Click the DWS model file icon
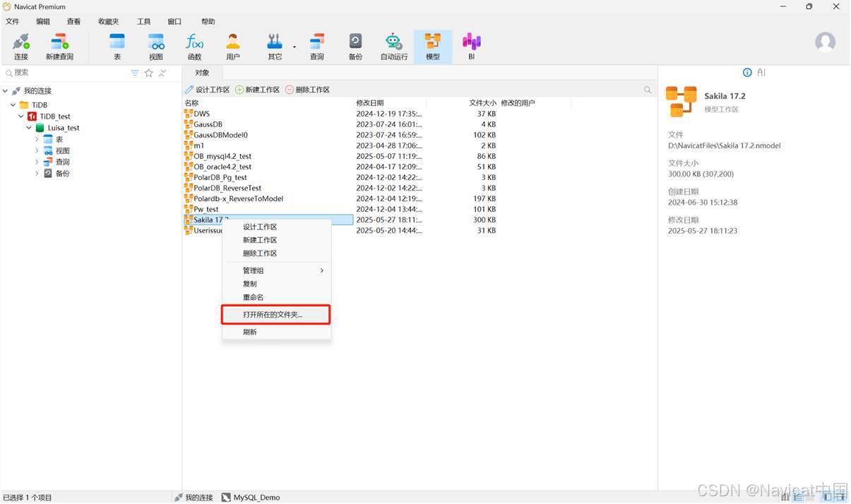 point(189,114)
